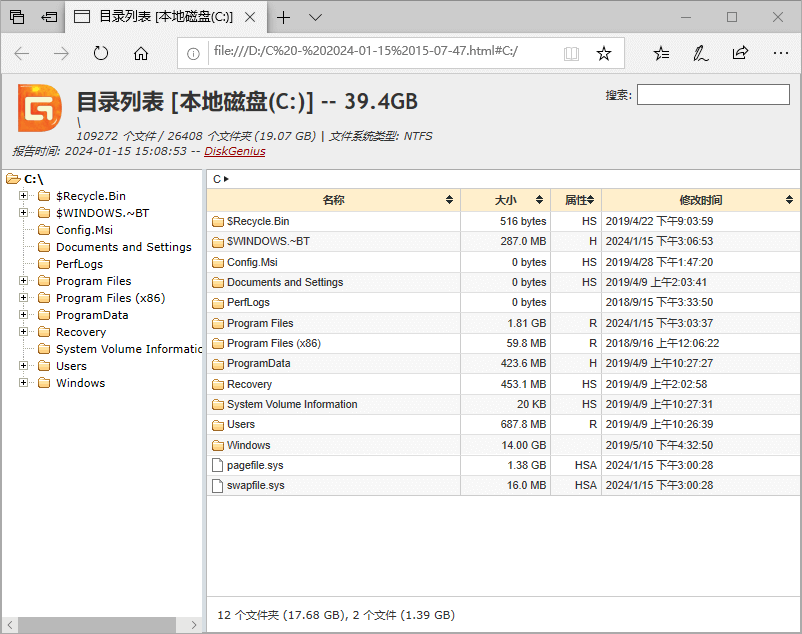The image size is (802, 634).
Task: Select Documents and Settings in the tree
Action: [x=124, y=247]
